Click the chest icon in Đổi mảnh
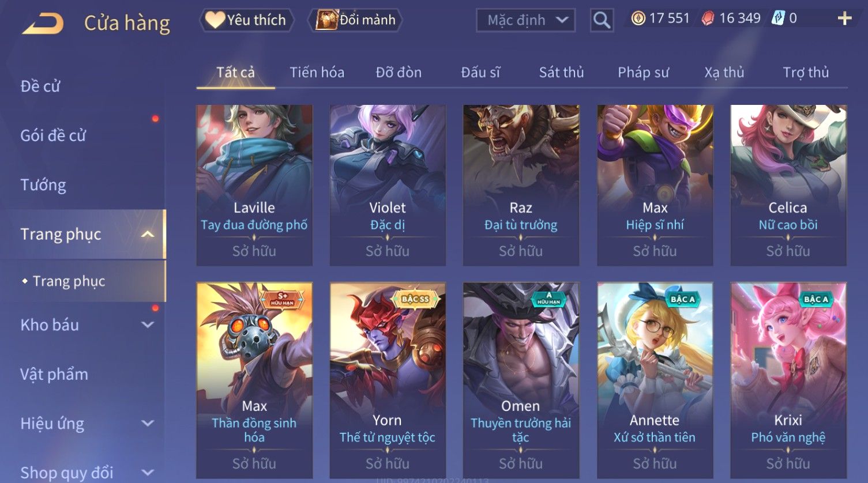The image size is (868, 483). tap(326, 20)
